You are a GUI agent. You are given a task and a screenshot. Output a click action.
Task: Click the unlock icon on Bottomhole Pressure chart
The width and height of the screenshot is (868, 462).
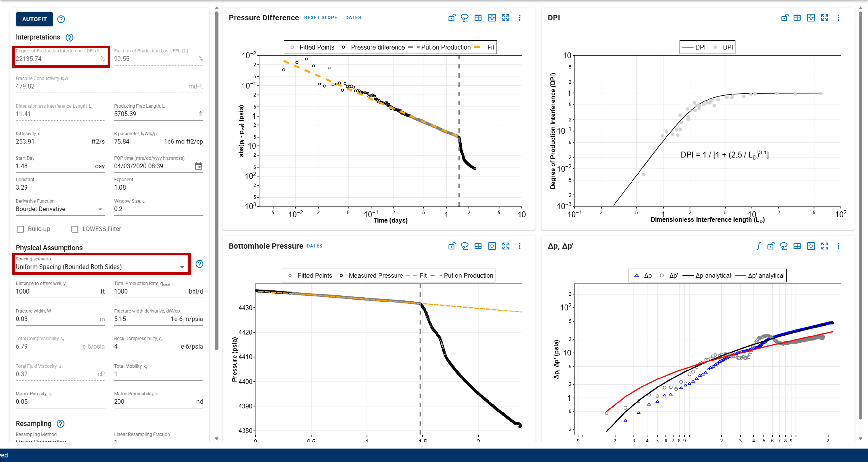(452, 246)
